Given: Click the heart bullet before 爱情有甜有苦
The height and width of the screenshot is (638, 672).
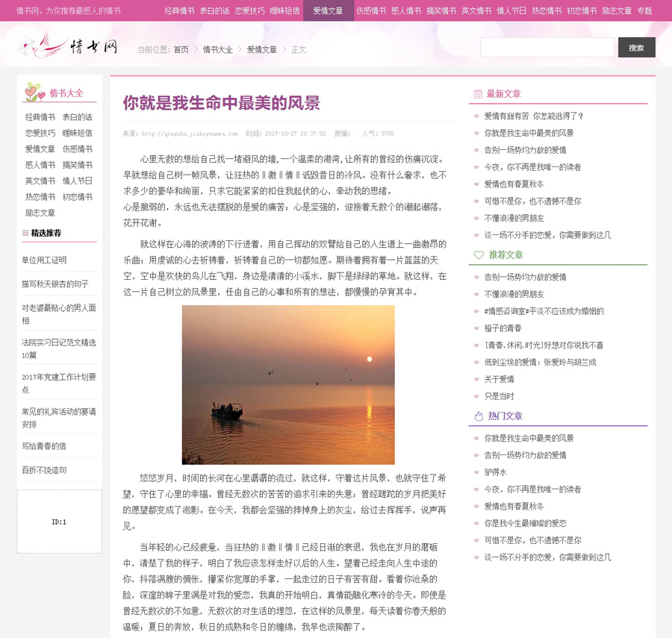Looking at the screenshot, I should tap(476, 116).
